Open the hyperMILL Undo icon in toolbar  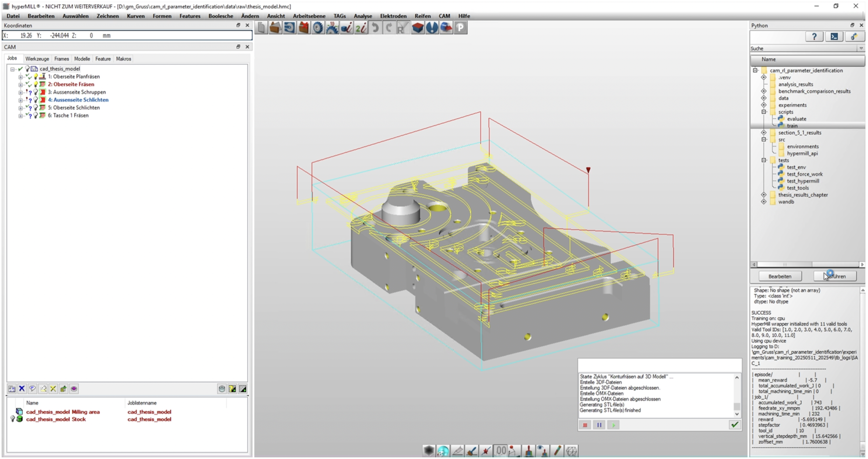point(375,28)
